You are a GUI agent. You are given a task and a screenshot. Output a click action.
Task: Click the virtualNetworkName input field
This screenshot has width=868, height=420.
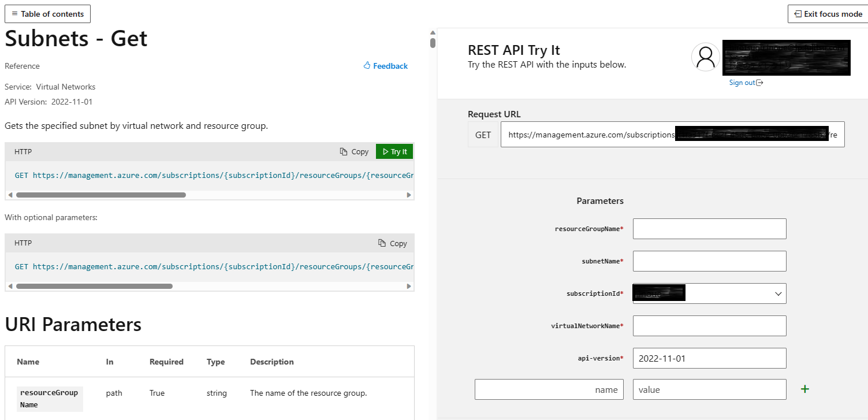[709, 325]
